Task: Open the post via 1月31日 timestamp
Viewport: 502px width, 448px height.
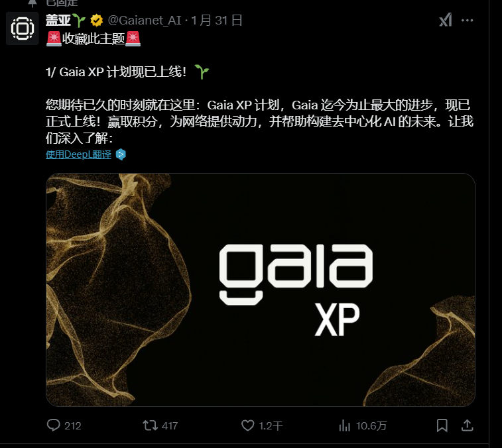Action: [x=217, y=21]
